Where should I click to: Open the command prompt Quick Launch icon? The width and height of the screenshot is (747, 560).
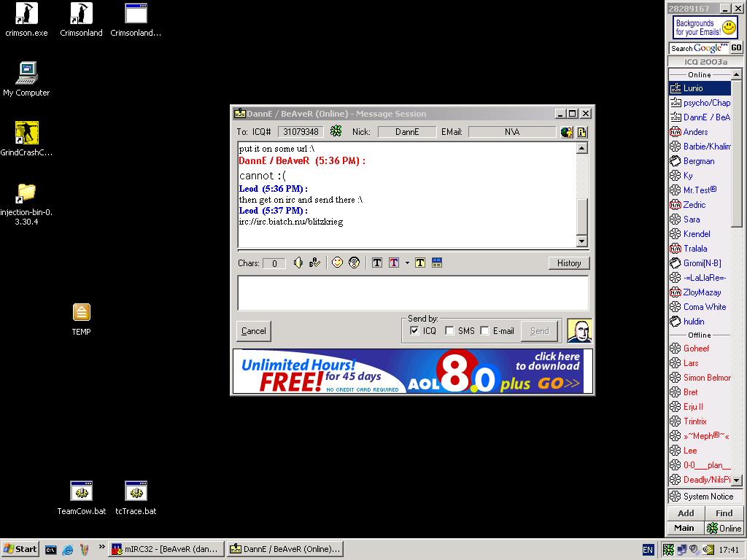click(50, 550)
